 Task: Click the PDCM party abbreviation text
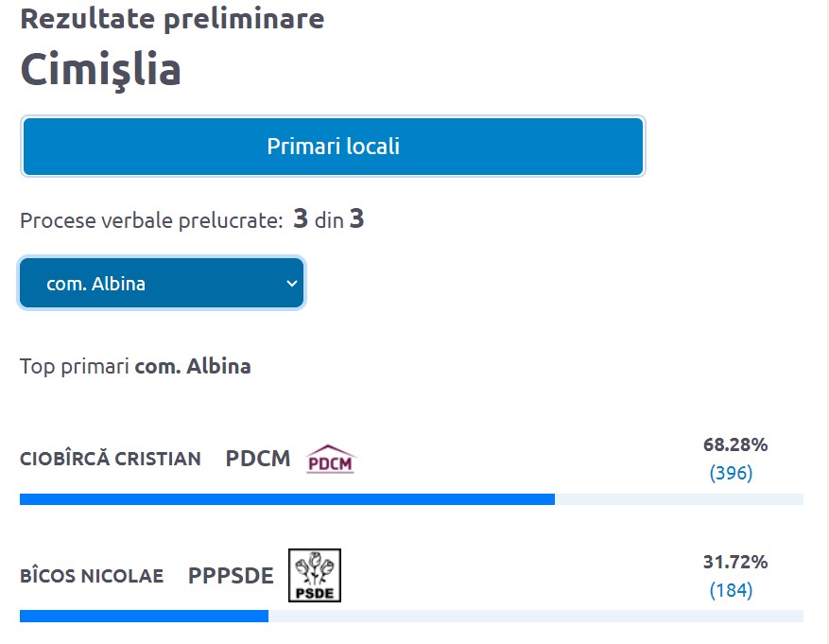(x=258, y=460)
